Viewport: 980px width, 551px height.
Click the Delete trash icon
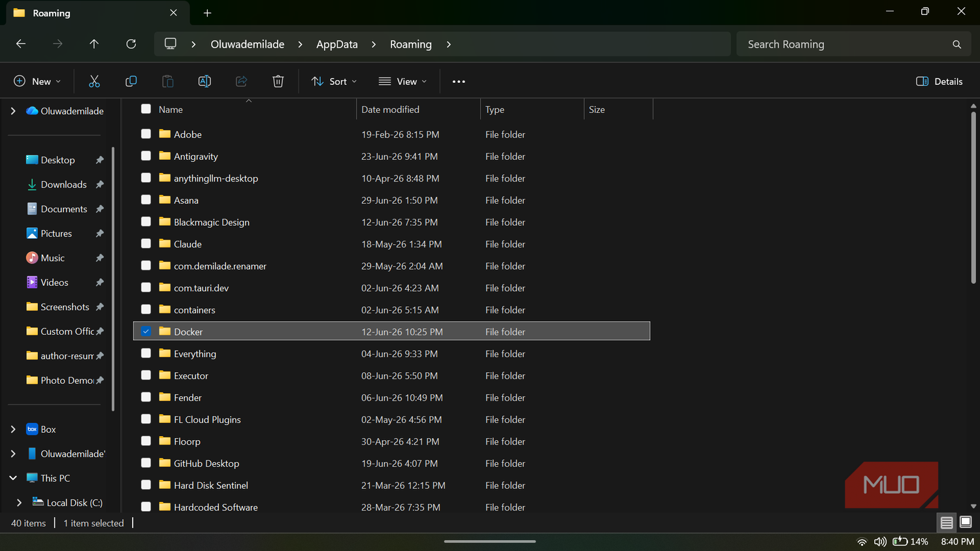click(x=278, y=82)
